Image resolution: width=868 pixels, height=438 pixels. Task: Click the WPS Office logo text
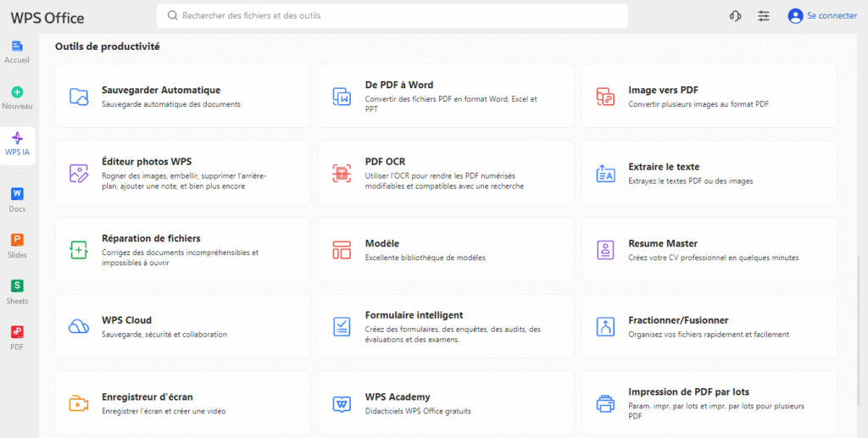coord(47,18)
